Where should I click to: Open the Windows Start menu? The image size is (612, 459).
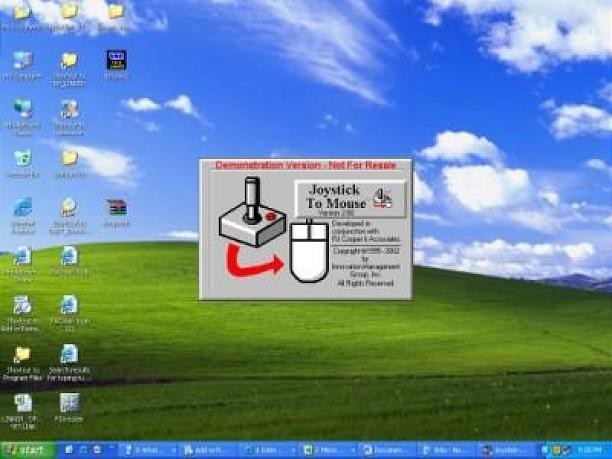point(27,450)
